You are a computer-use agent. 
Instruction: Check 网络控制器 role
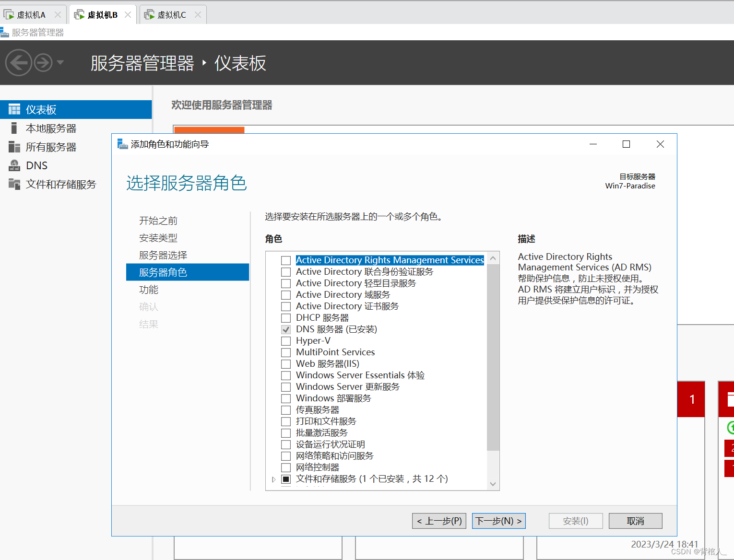pos(286,467)
